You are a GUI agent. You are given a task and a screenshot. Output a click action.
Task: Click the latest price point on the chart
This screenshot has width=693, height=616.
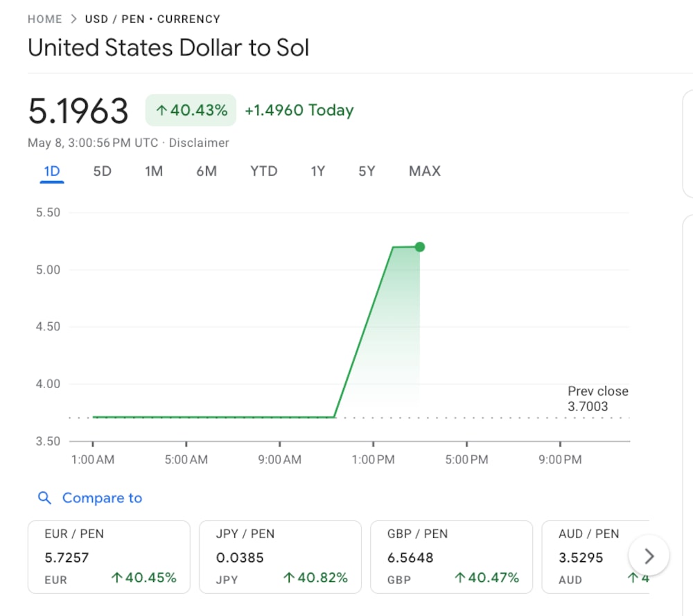tap(419, 247)
